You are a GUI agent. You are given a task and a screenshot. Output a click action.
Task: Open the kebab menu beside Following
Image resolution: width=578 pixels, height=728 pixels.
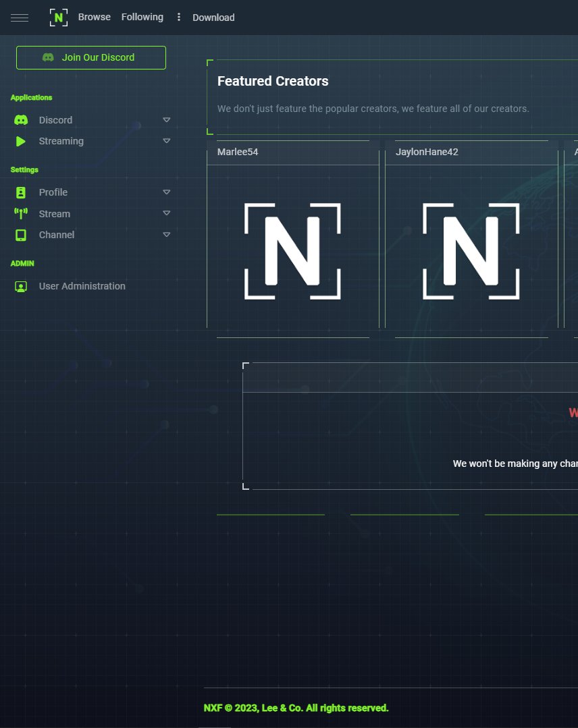(x=178, y=17)
